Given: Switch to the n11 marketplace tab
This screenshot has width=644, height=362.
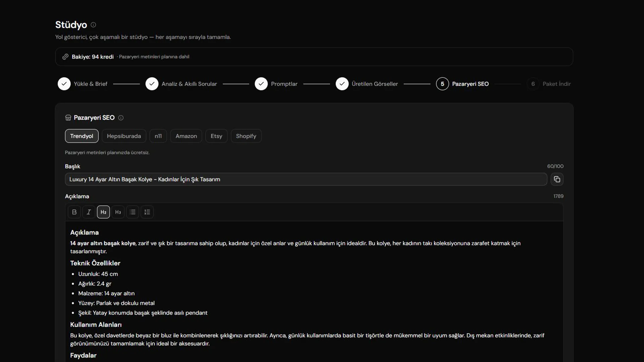Looking at the screenshot, I should tap(158, 136).
